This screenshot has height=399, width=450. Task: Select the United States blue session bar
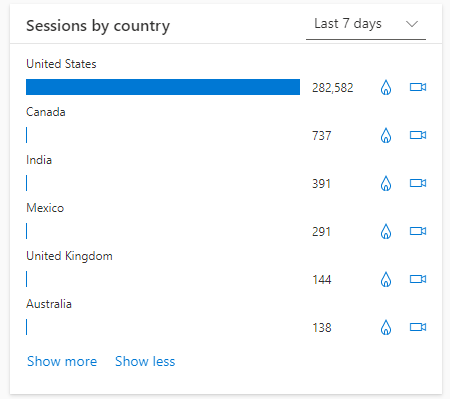tap(163, 87)
